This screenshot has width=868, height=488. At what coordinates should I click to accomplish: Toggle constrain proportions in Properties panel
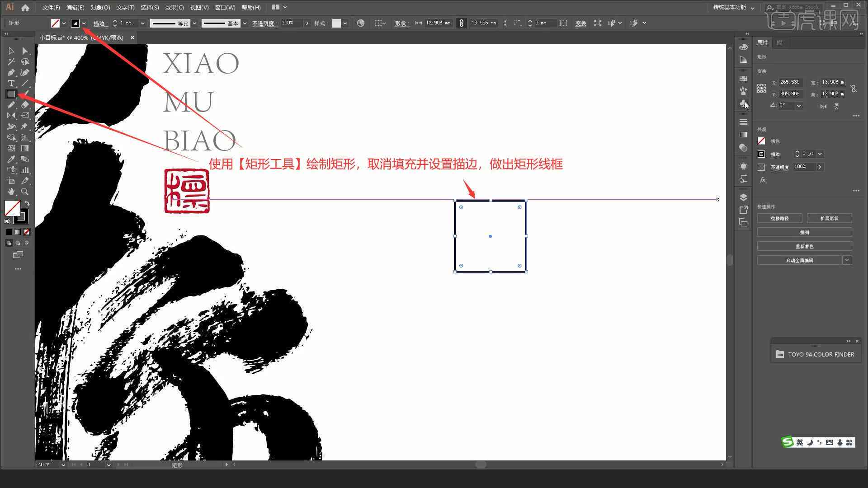pyautogui.click(x=854, y=89)
